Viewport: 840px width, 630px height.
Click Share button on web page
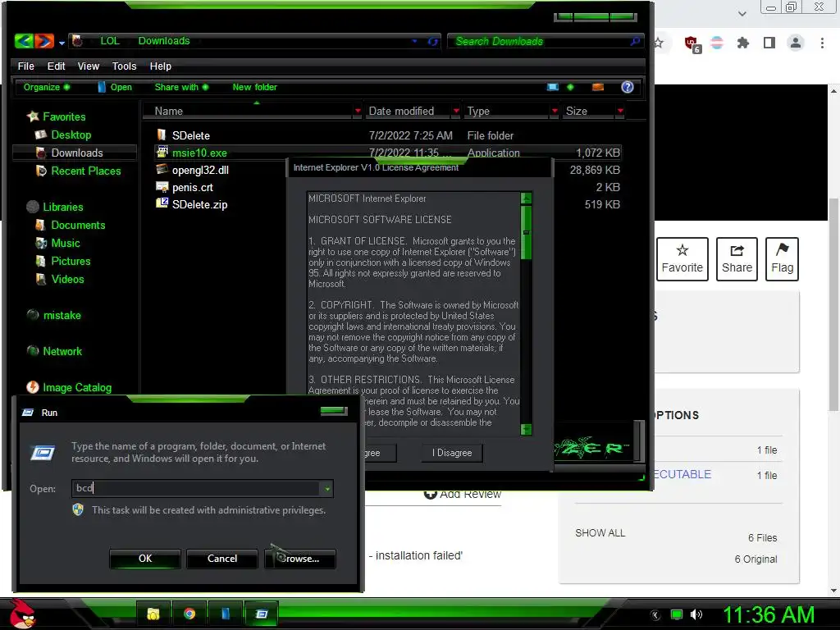point(737,259)
